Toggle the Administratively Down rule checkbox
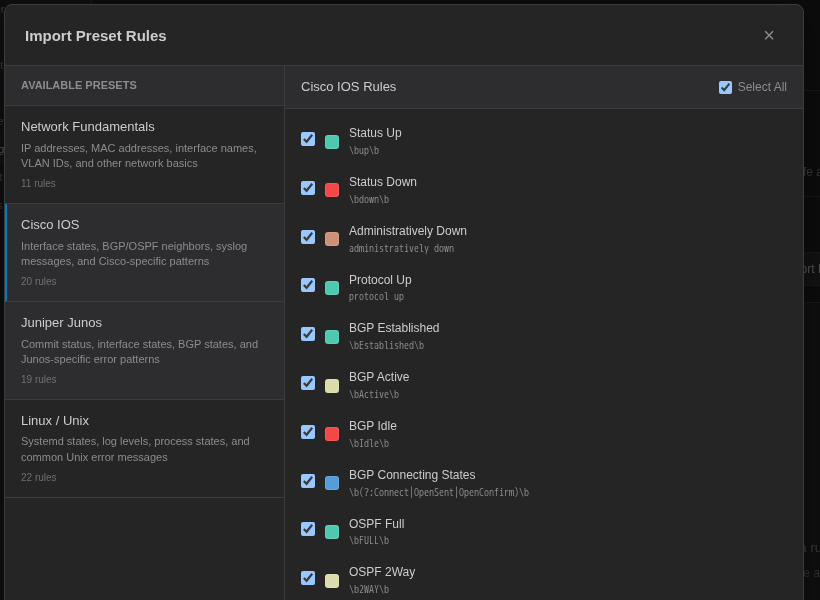The image size is (820, 600). tap(308, 237)
